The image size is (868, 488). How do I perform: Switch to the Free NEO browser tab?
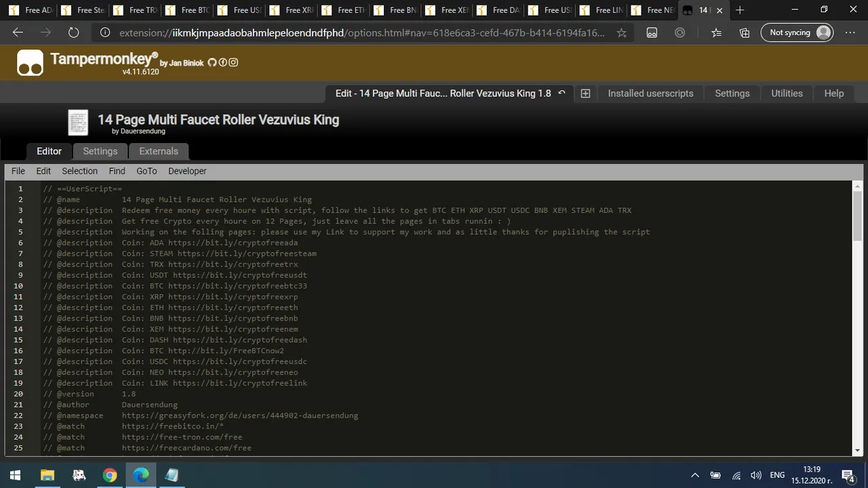654,10
